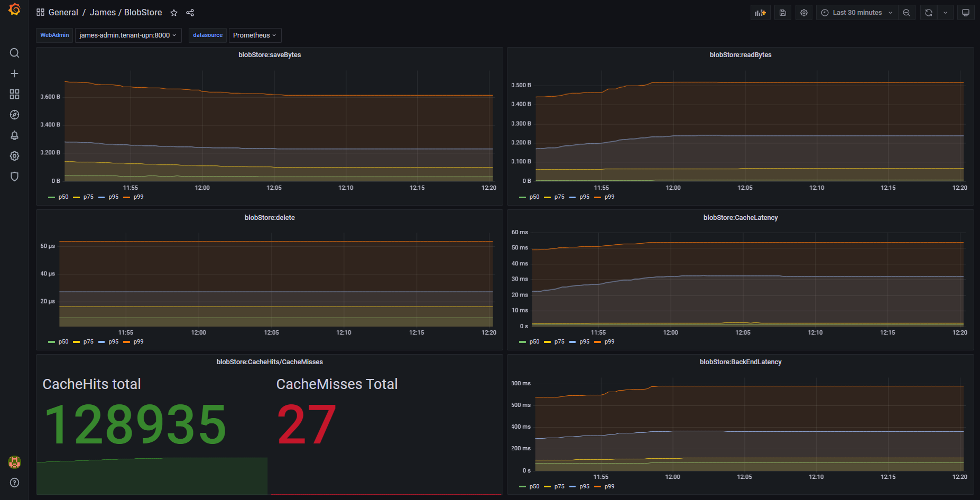
Task: Open the search dashboards icon in sidebar
Action: 14,53
